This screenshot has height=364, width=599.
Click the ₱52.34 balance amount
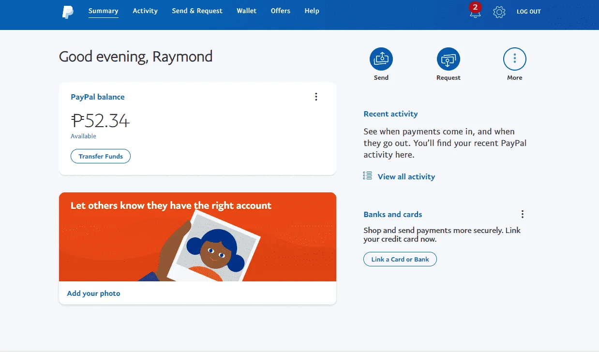(100, 120)
